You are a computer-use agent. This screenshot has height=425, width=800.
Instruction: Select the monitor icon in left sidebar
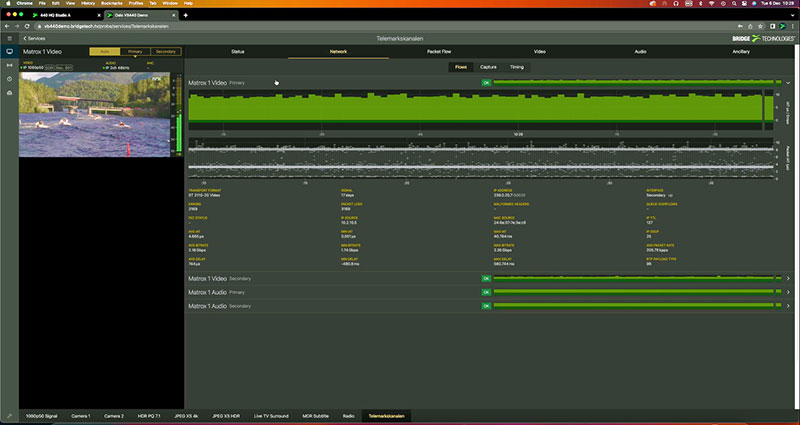tap(9, 51)
